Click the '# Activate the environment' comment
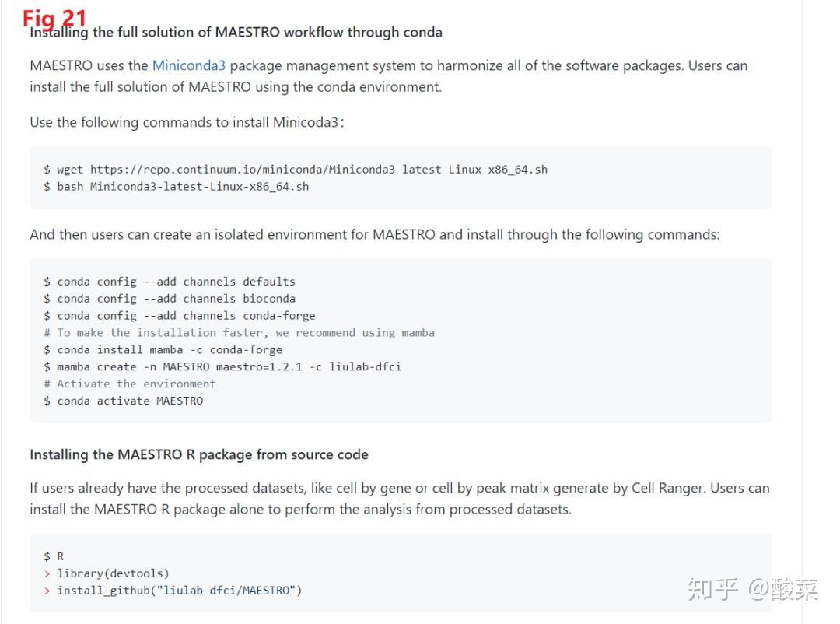 pyautogui.click(x=130, y=384)
